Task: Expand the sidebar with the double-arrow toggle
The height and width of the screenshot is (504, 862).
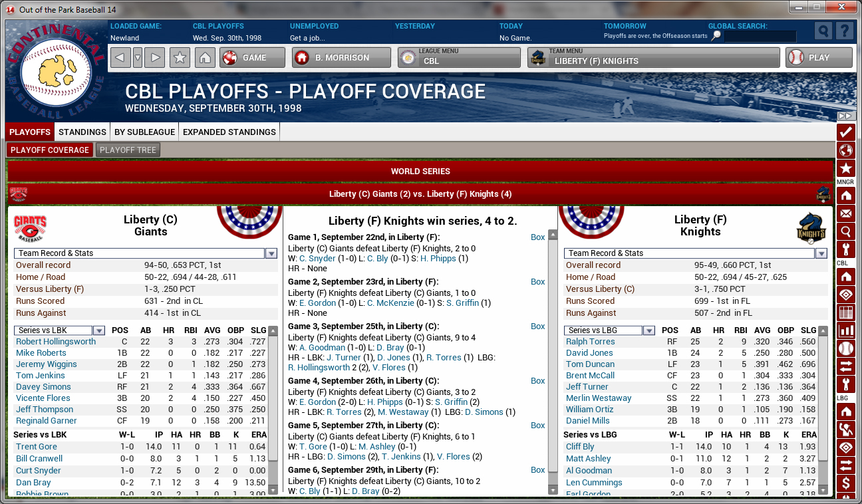Action: point(845,116)
